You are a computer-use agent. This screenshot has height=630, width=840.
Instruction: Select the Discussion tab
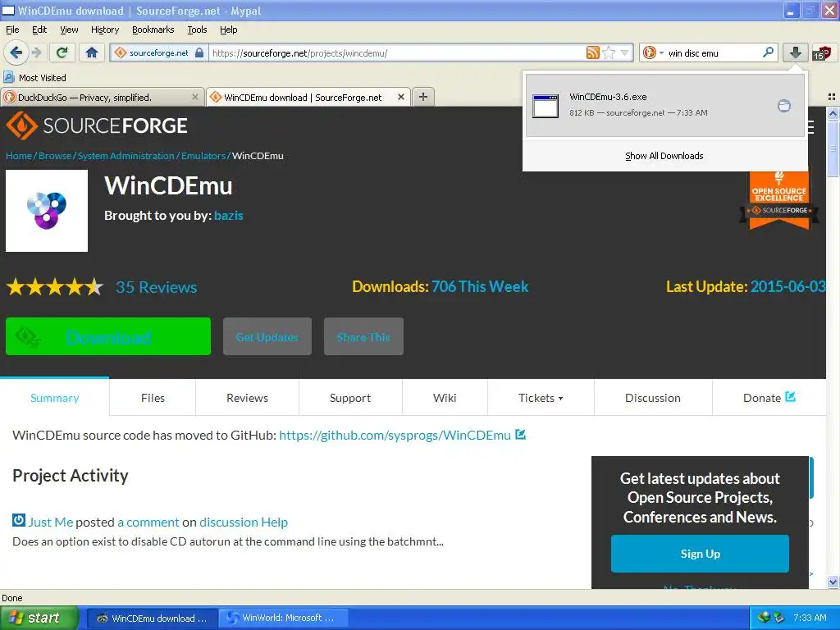click(653, 398)
